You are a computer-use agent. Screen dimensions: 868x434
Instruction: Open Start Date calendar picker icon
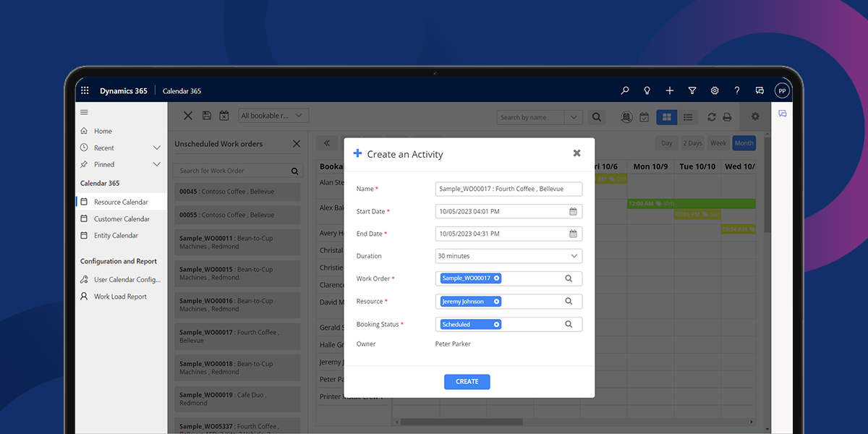pyautogui.click(x=573, y=211)
